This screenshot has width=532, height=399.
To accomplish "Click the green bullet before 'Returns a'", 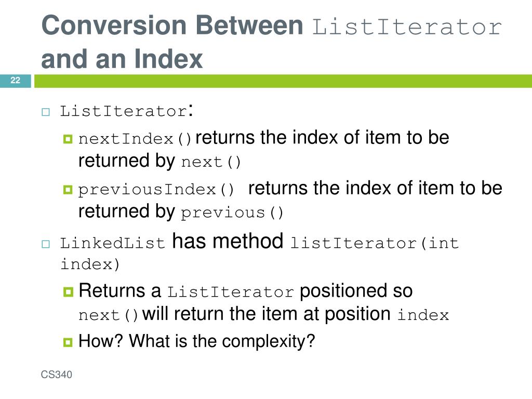I will [68, 292].
